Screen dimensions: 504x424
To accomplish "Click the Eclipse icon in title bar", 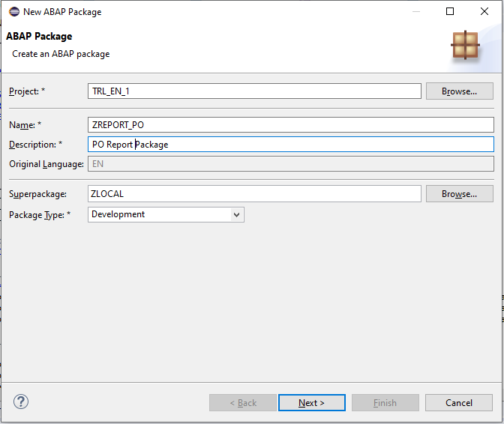I will [x=14, y=12].
